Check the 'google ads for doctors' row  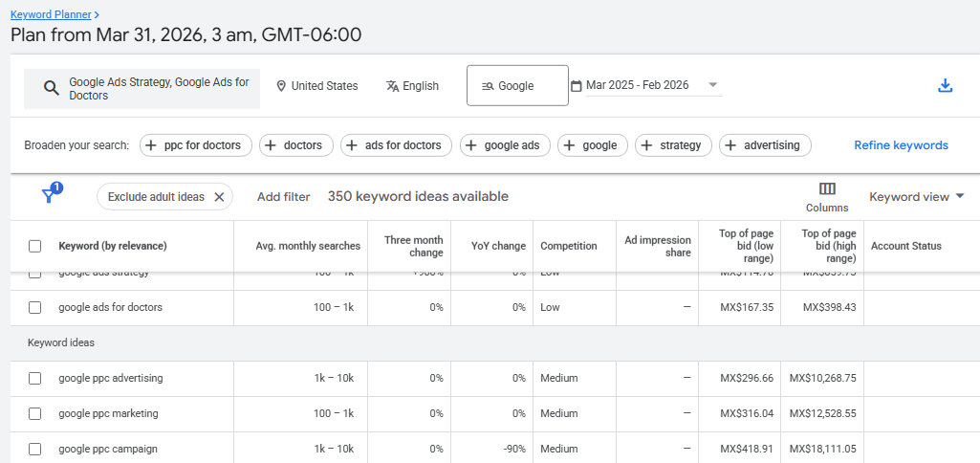click(x=35, y=307)
